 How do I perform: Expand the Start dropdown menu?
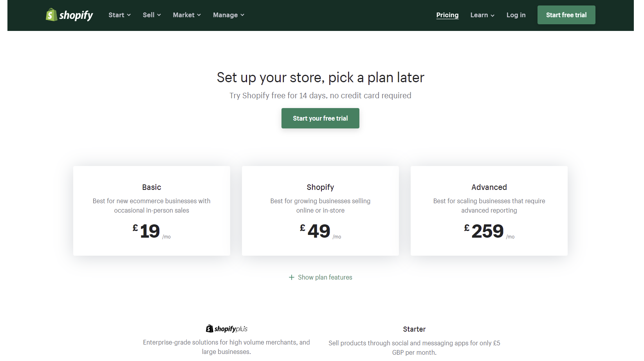(x=119, y=15)
